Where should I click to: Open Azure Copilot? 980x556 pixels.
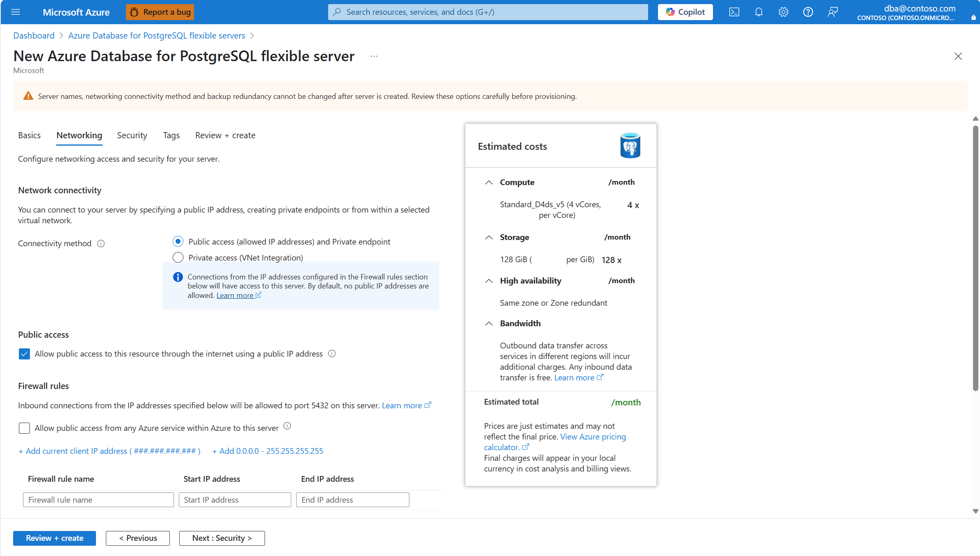pyautogui.click(x=685, y=12)
